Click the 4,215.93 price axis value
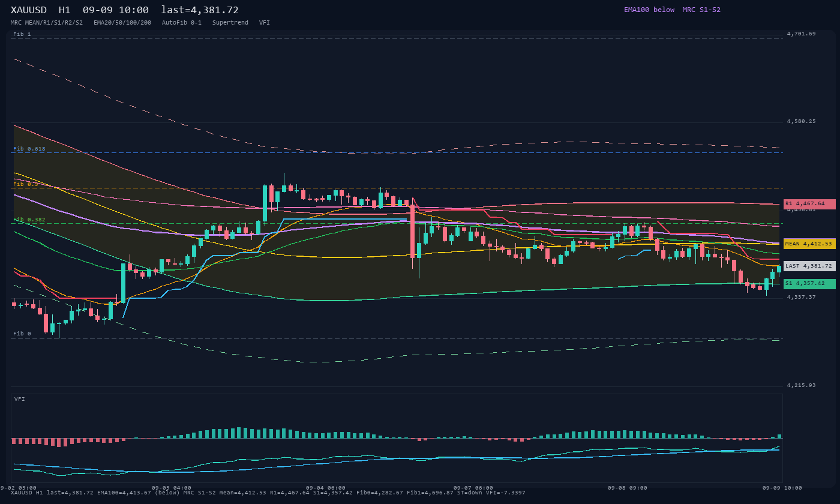 [802, 385]
